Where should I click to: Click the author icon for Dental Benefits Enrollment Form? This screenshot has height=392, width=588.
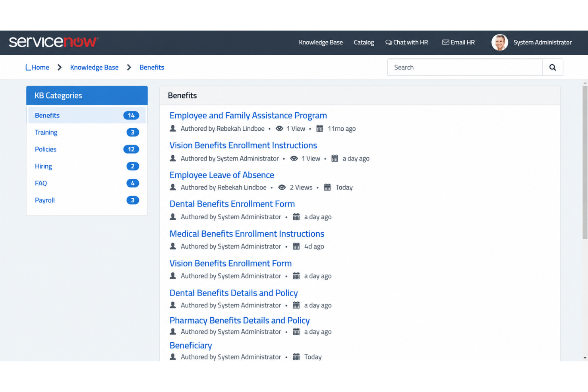pos(173,217)
